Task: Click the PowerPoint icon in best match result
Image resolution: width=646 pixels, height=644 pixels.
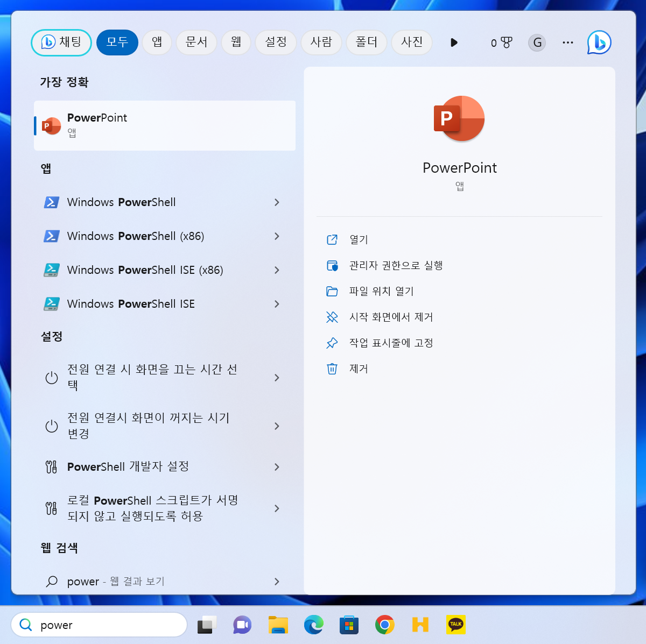Action: [x=52, y=126]
